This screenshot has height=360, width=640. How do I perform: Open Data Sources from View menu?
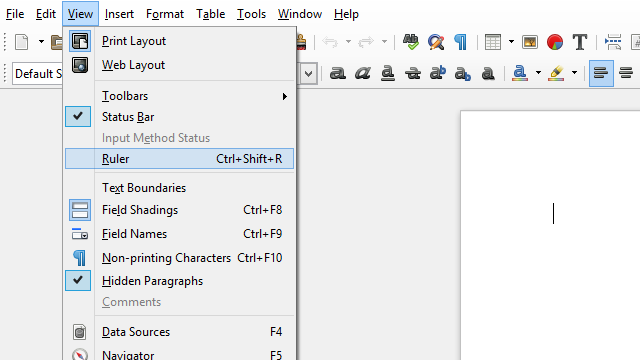180,332
